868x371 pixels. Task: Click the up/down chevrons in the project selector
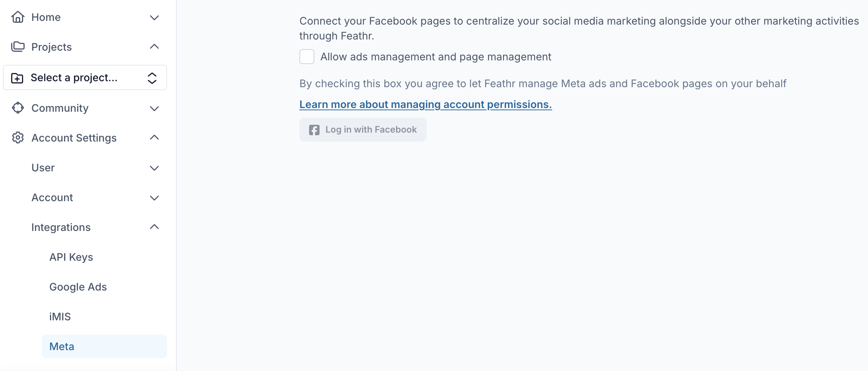pos(152,77)
